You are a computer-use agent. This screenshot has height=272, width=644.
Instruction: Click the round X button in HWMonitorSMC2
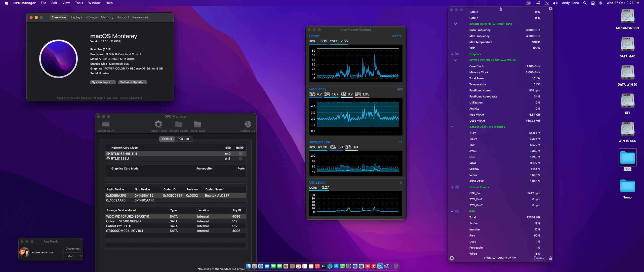(551, 9)
